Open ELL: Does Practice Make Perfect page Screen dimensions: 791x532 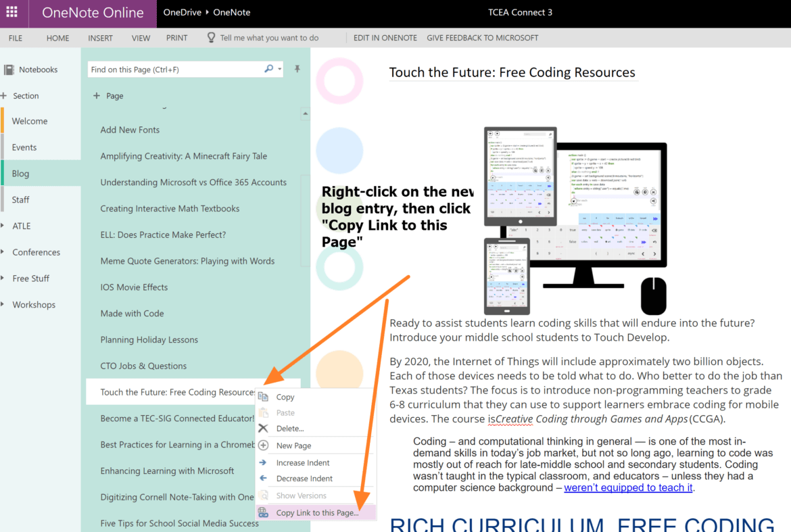163,235
